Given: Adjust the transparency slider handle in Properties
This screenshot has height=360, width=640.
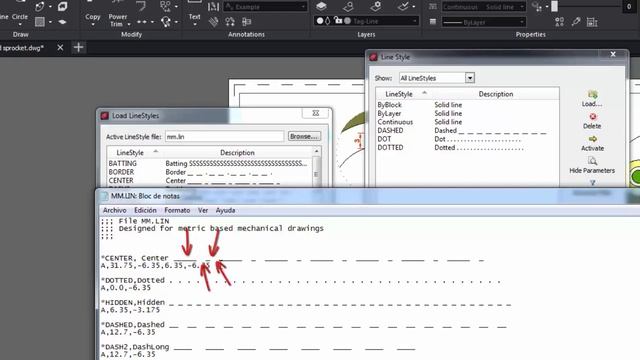Looking at the screenshot, I should 554,6.
